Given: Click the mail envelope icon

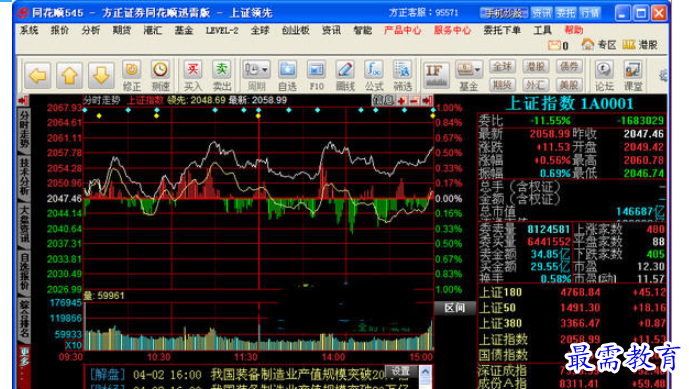Looking at the screenshot, I should pos(554,45).
